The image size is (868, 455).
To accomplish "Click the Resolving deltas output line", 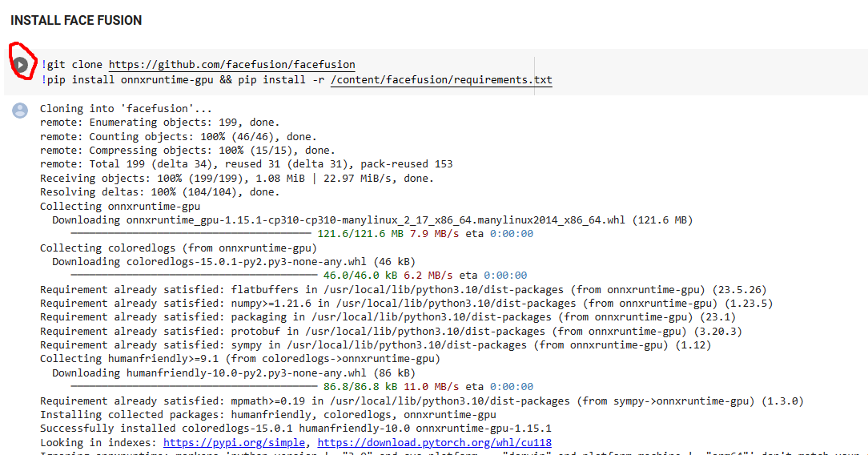I will click(x=160, y=192).
